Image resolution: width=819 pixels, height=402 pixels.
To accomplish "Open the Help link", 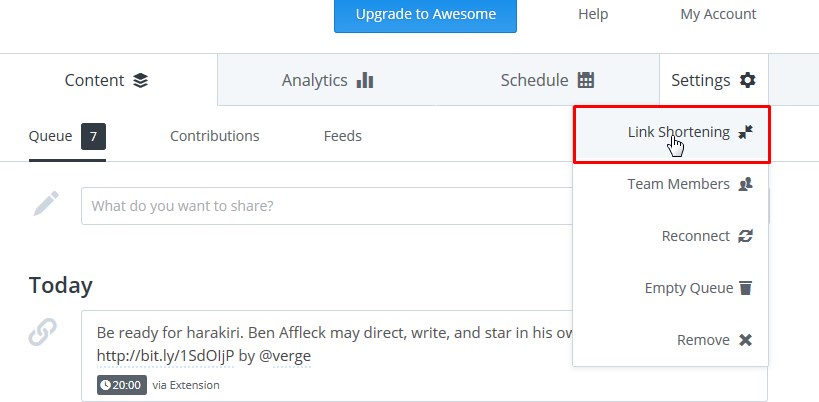I will coord(593,15).
